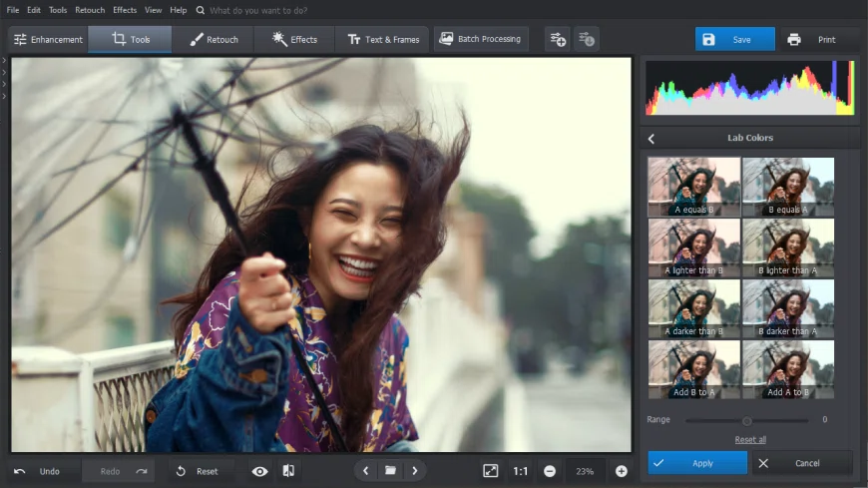Click the add preset sliders icon
Image resolution: width=868 pixels, height=488 pixels.
coord(558,39)
